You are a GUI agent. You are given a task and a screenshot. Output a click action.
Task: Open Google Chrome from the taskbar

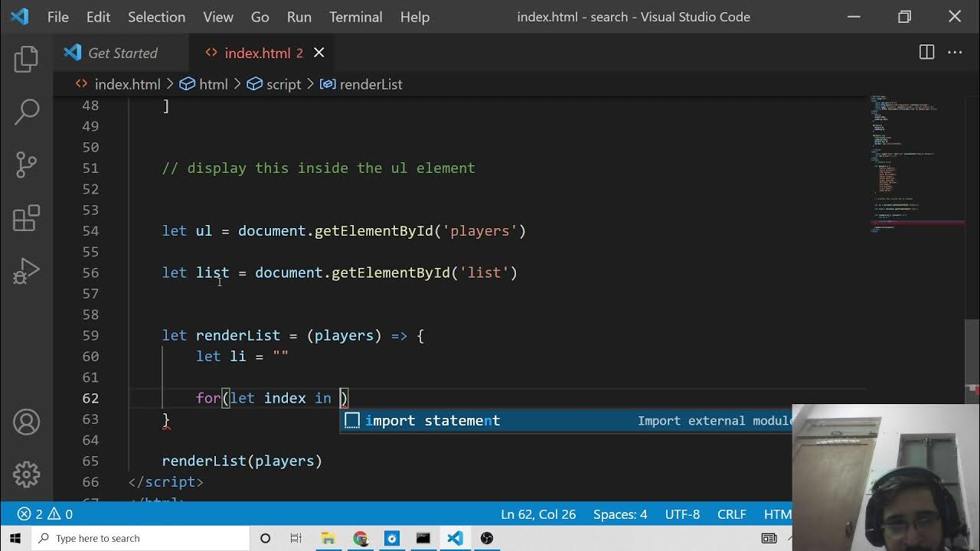[360, 538]
